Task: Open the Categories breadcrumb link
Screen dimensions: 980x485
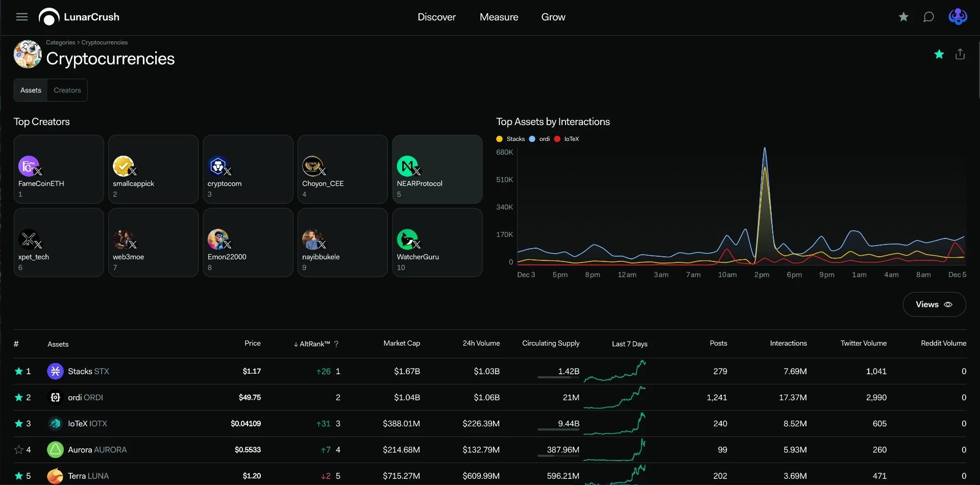Action: coord(60,42)
